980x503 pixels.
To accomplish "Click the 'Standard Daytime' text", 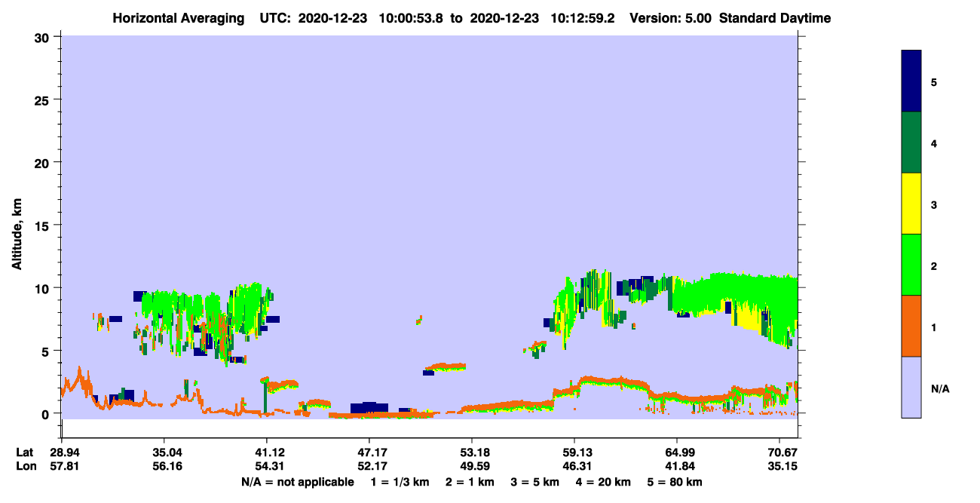I will tap(775, 18).
